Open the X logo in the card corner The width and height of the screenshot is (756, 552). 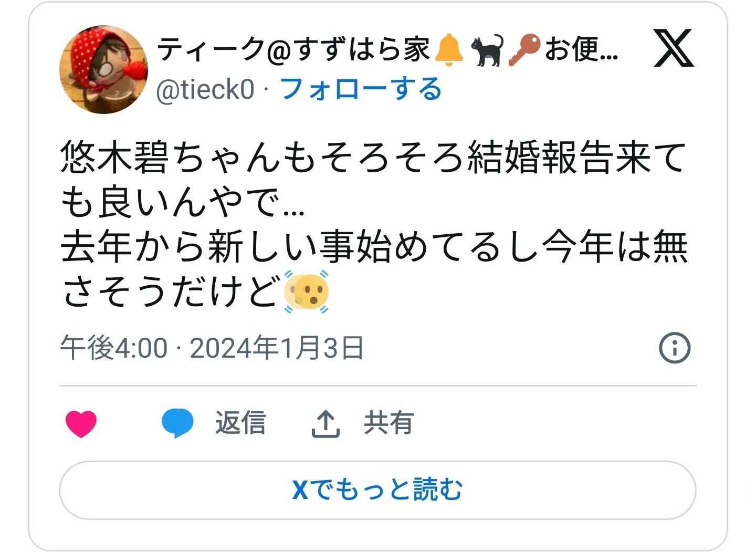point(674,48)
